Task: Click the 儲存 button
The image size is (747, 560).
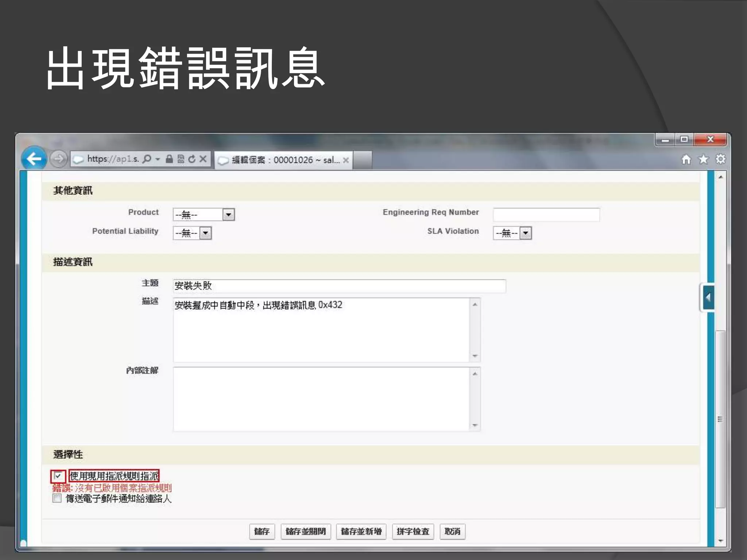Action: pyautogui.click(x=262, y=531)
